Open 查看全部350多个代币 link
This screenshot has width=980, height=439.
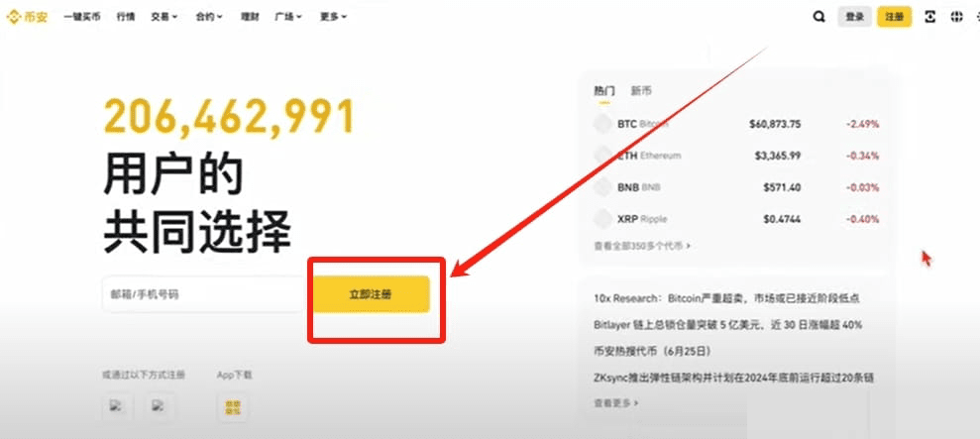pyautogui.click(x=642, y=246)
